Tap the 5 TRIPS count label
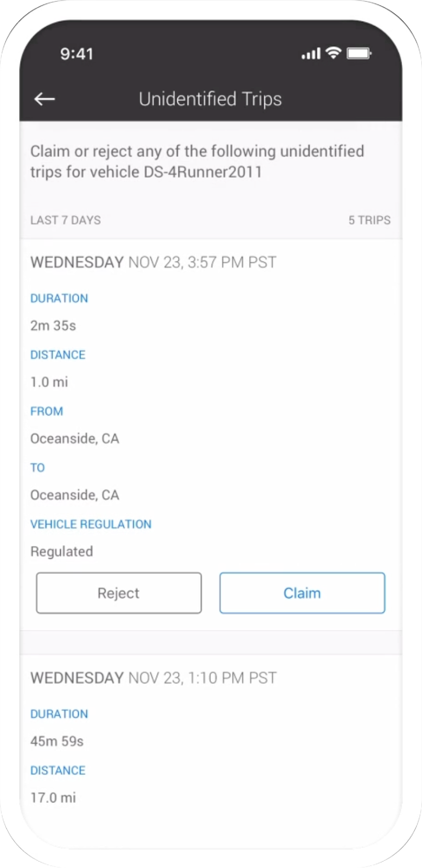Screen dimensions: 422x868 click(369, 220)
